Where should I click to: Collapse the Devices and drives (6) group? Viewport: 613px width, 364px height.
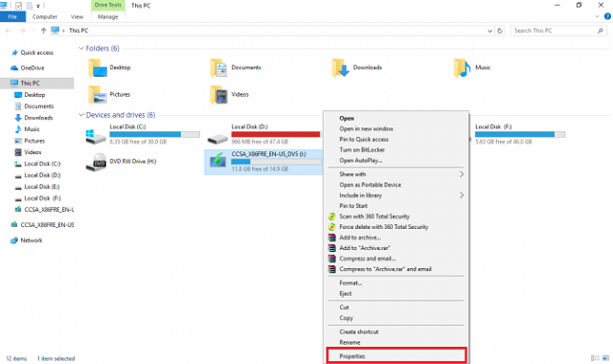[x=81, y=115]
